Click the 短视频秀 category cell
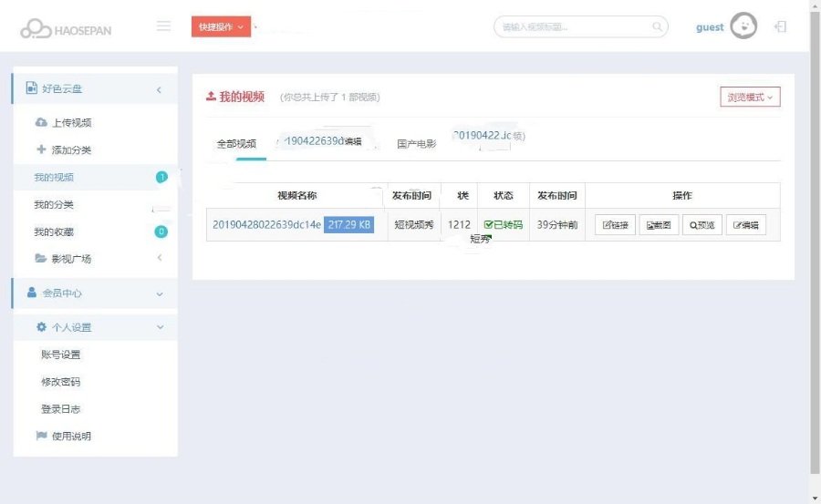Image resolution: width=821 pixels, height=504 pixels. point(414,224)
